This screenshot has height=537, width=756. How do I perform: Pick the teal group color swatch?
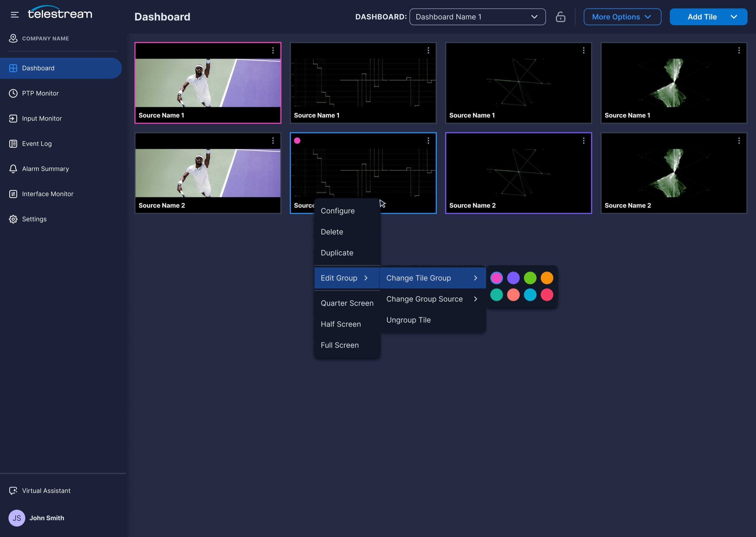(x=496, y=295)
